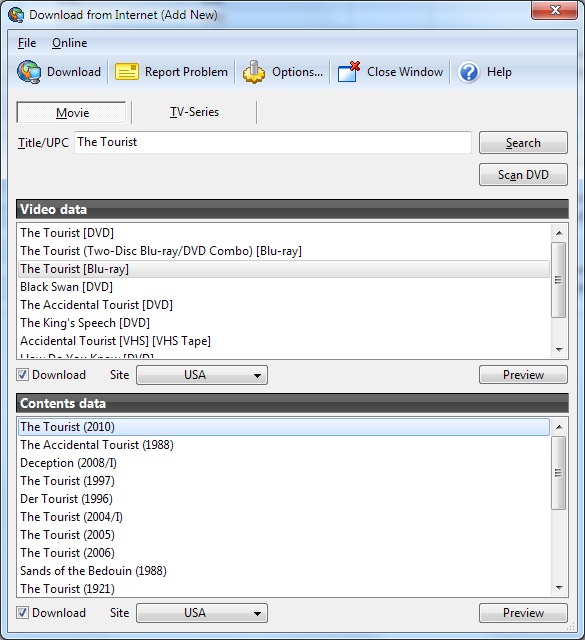Click the Video data scrollbar thumb
Screen dimensions: 585x640
click(x=559, y=280)
